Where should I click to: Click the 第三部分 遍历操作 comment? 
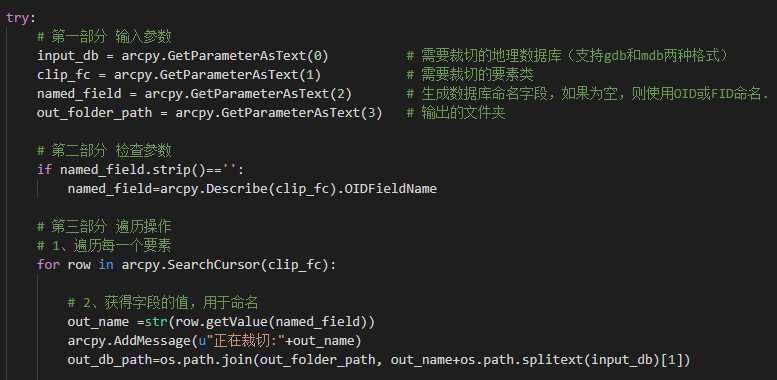pos(105,227)
